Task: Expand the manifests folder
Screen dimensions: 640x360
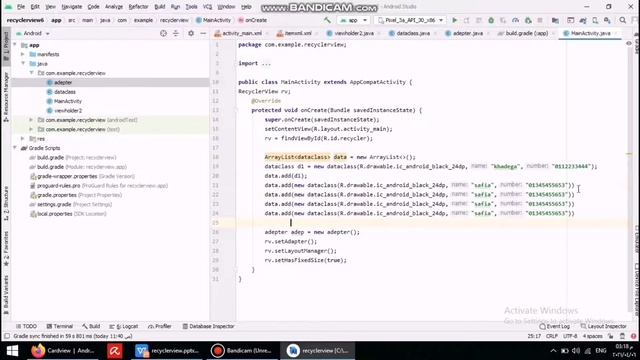Action: (23, 54)
